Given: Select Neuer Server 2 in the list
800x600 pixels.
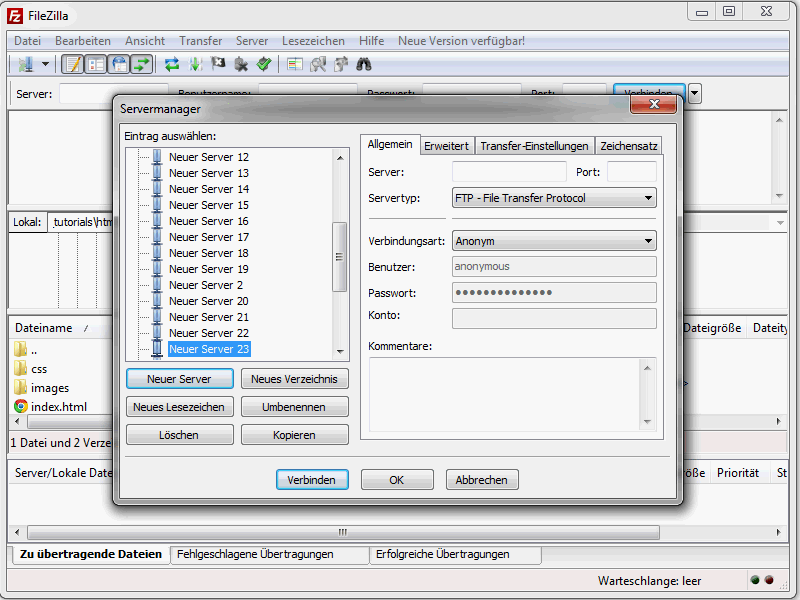Looking at the screenshot, I should [x=206, y=285].
